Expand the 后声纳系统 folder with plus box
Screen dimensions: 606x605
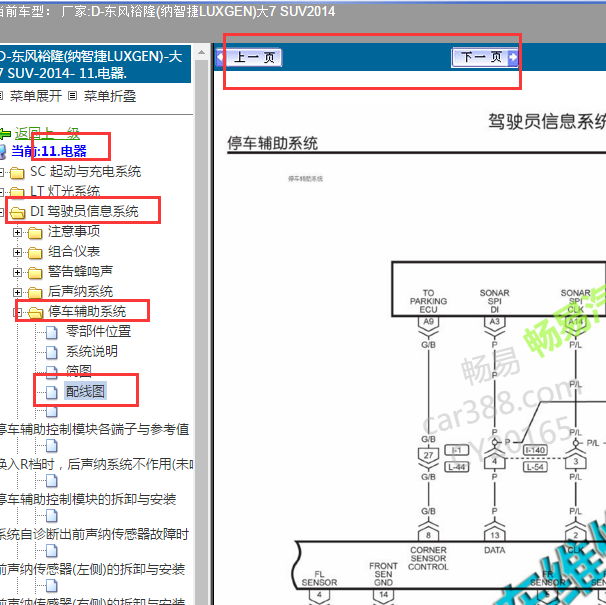pyautogui.click(x=17, y=292)
